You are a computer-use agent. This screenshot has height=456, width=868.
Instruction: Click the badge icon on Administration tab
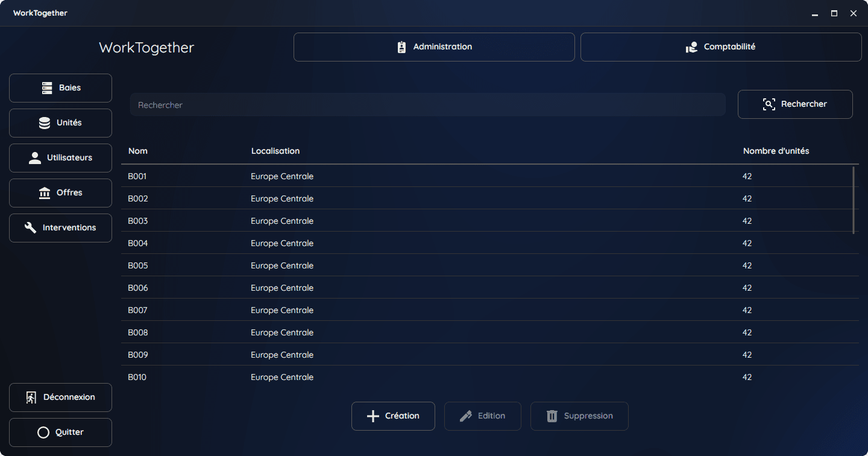tap(401, 47)
